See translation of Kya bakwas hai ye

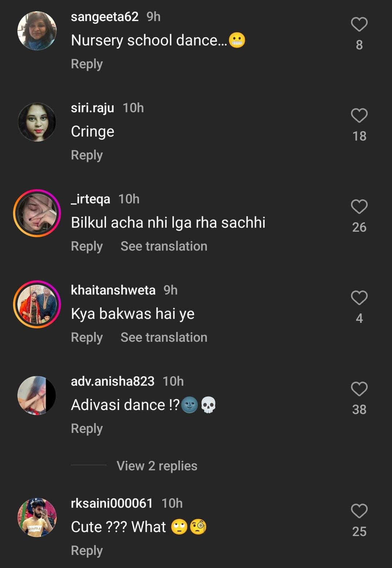[164, 337]
